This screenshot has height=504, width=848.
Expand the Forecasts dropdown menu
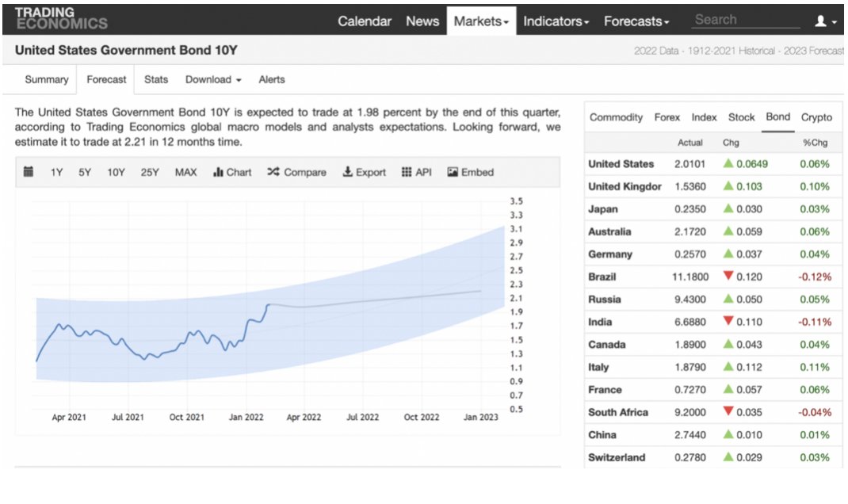coord(636,21)
